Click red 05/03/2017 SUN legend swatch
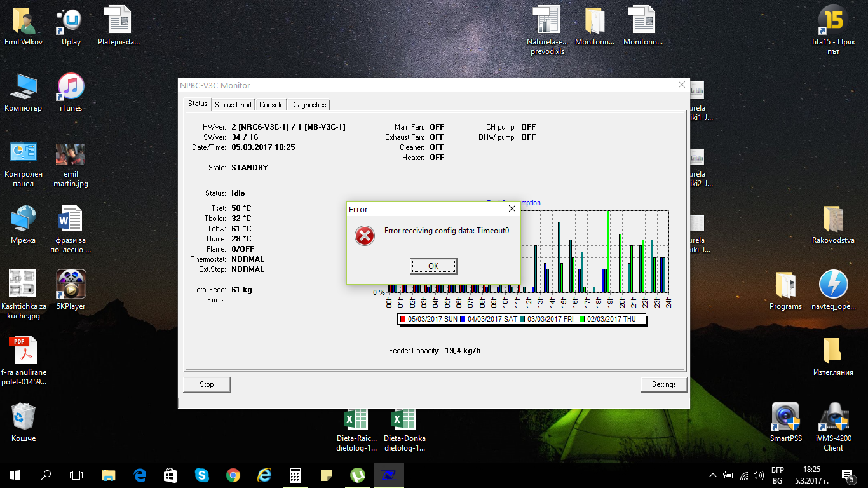868x488 pixels. [403, 319]
